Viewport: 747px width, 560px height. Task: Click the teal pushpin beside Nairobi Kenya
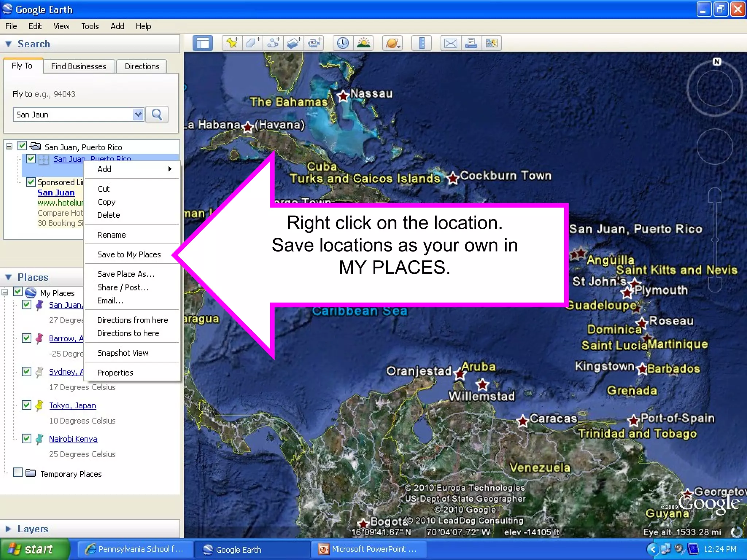(x=39, y=439)
